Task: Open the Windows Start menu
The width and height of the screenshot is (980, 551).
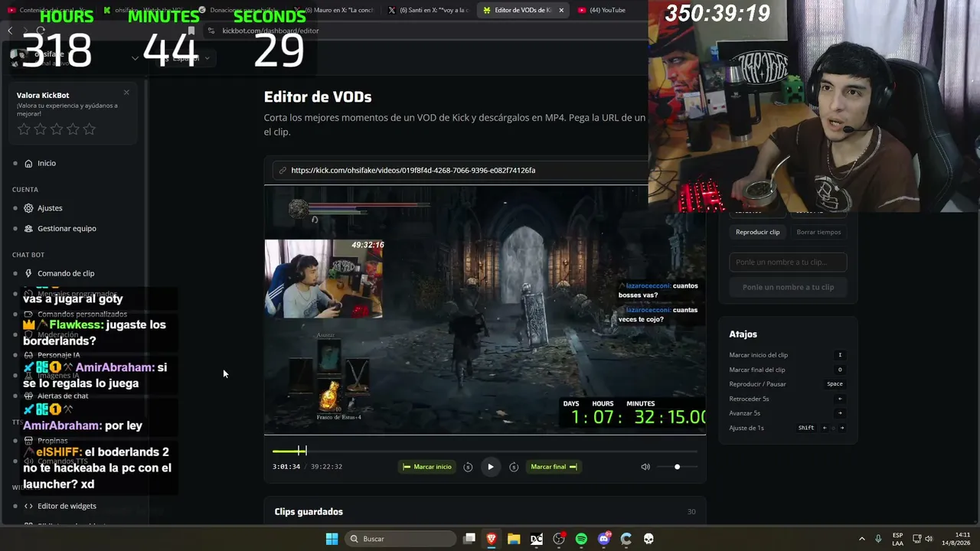Action: (x=332, y=539)
